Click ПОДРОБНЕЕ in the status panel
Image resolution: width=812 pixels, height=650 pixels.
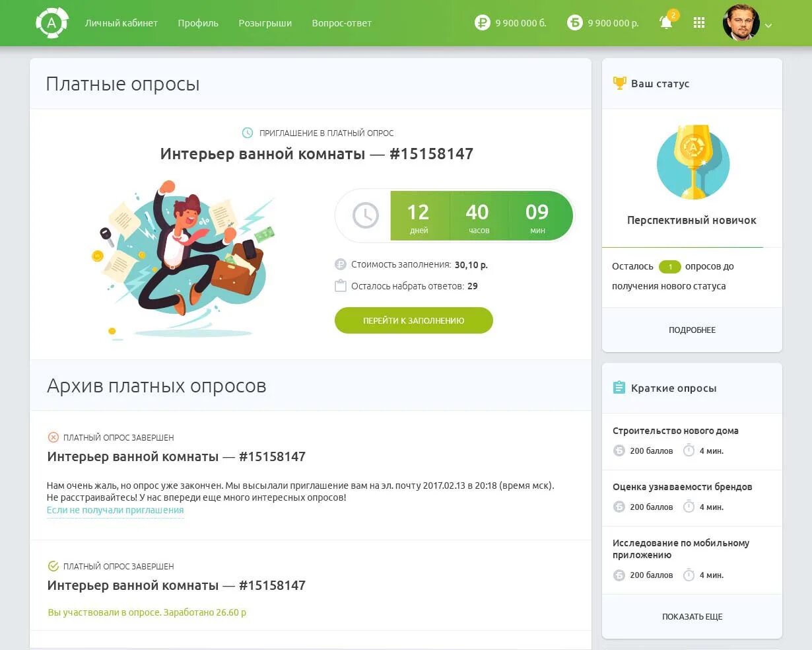pos(692,330)
